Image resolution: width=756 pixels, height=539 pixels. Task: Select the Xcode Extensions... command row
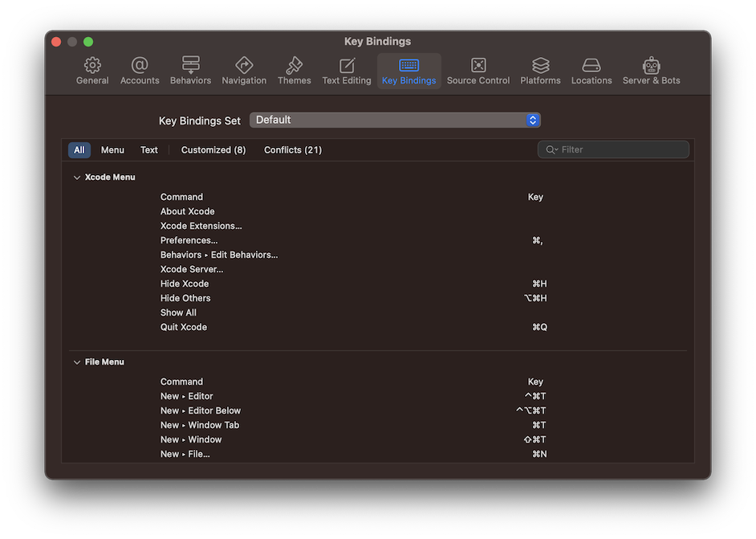click(378, 226)
